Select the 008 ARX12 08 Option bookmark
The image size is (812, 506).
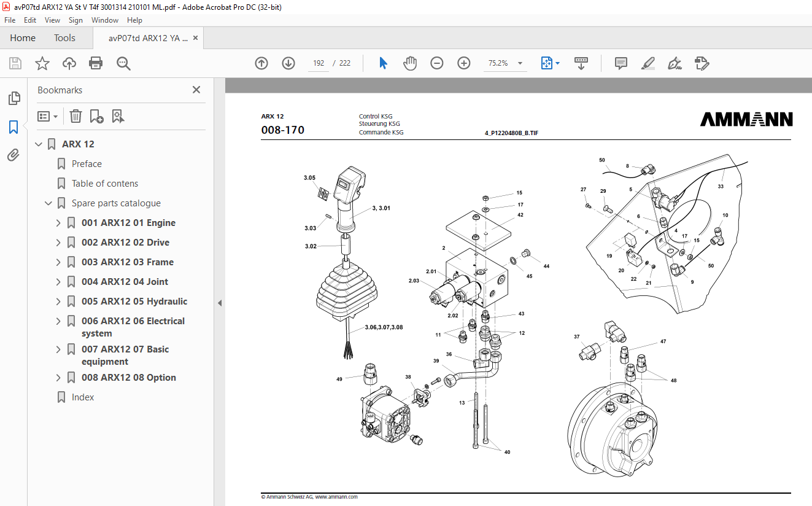click(129, 378)
